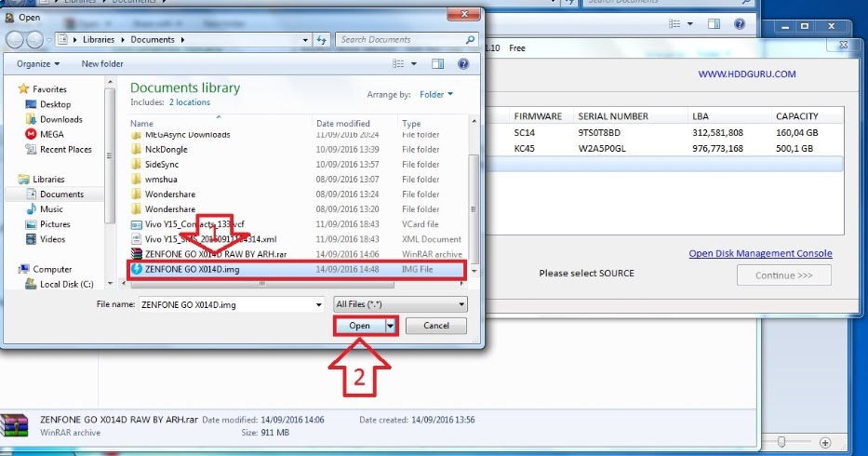
Task: Open the address bar history dropdown
Action: pos(305,40)
